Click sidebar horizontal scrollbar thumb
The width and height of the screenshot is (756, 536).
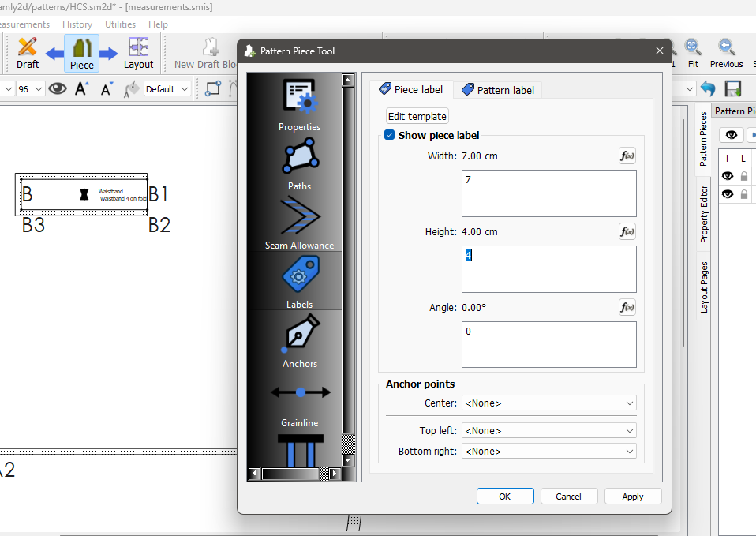coord(290,474)
